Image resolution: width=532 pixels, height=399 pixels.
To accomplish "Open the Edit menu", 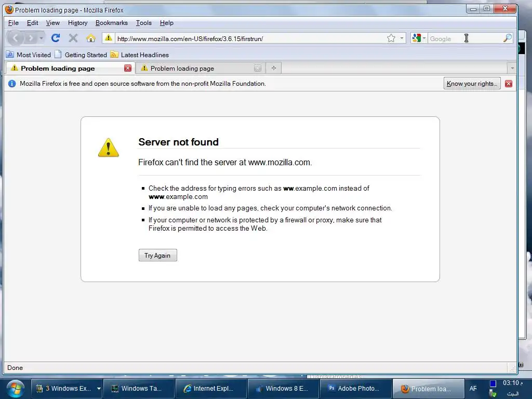I will [x=32, y=23].
